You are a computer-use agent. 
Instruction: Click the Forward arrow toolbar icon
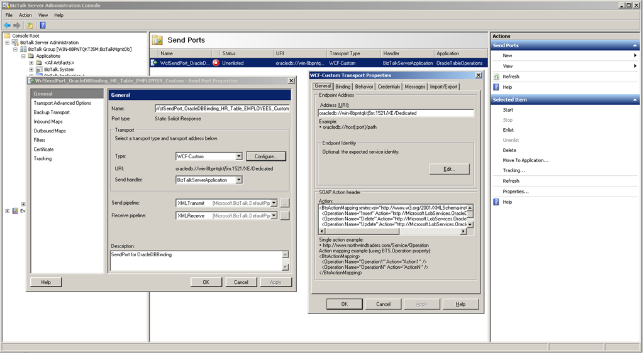pos(16,25)
